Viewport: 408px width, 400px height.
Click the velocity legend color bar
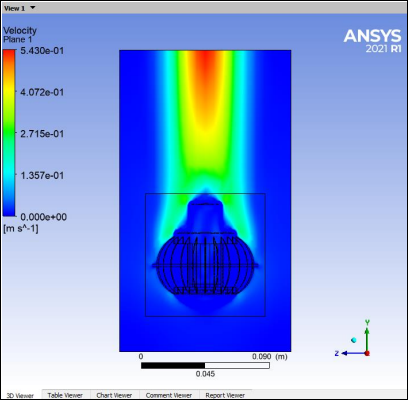[x=9, y=133]
